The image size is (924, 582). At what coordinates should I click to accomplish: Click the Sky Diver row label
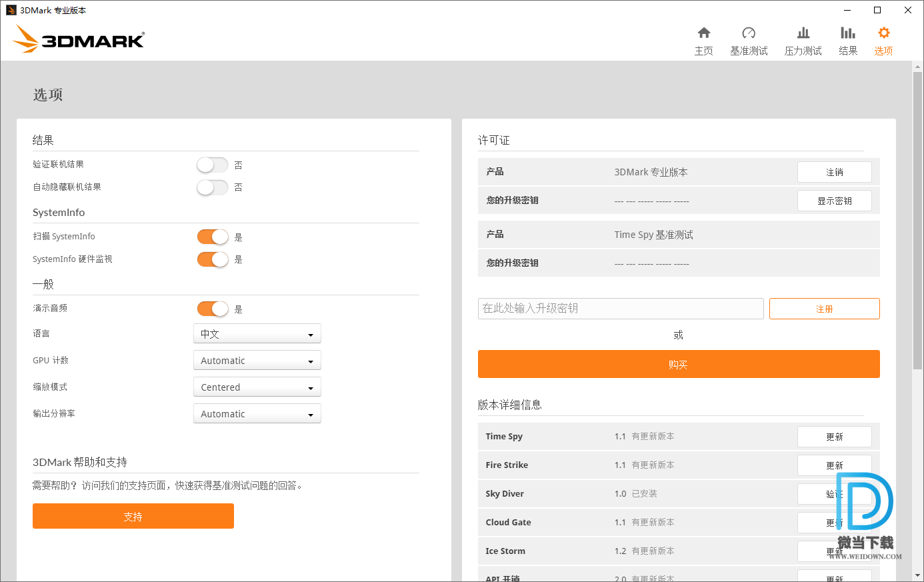pyautogui.click(x=505, y=494)
